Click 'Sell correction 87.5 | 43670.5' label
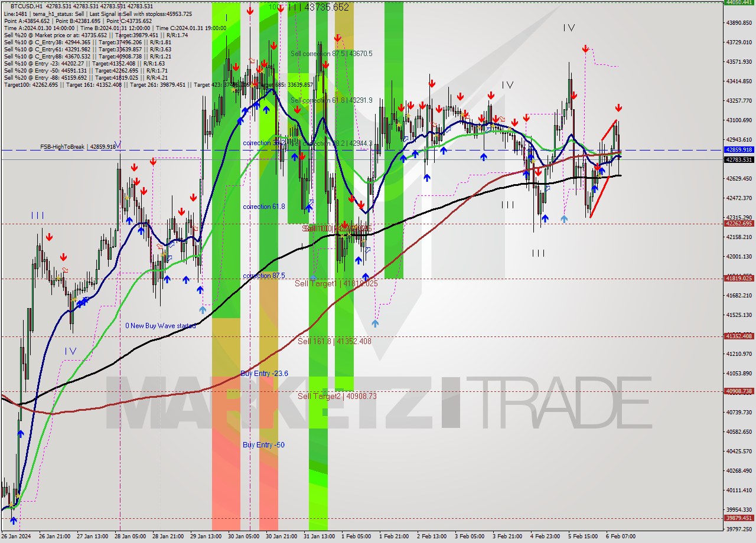Viewport: 756px width, 543px height. click(331, 53)
